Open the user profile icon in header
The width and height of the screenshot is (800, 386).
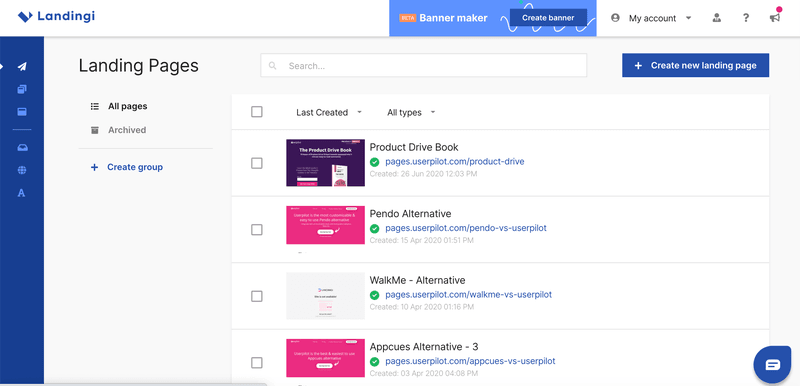coord(717,18)
